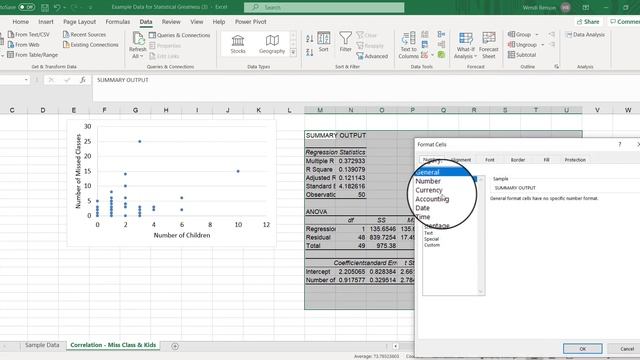Open the Sort dialog button
The image size is (640, 360).
click(324, 42)
